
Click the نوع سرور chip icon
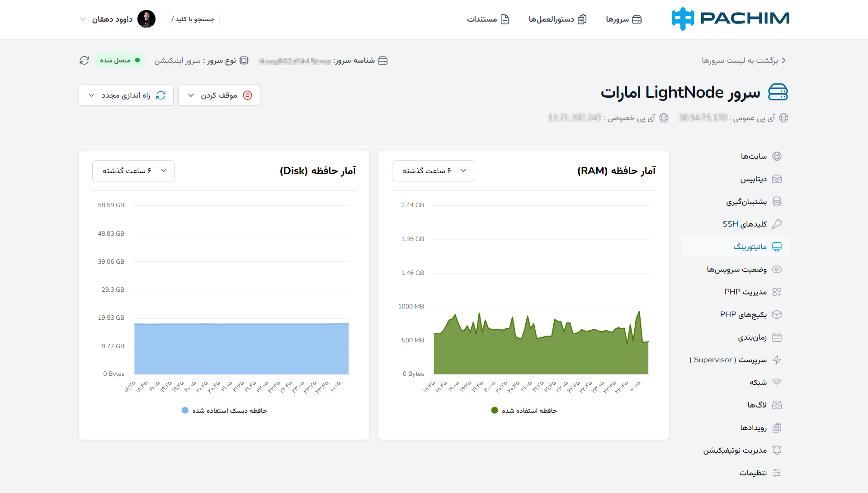tap(244, 61)
